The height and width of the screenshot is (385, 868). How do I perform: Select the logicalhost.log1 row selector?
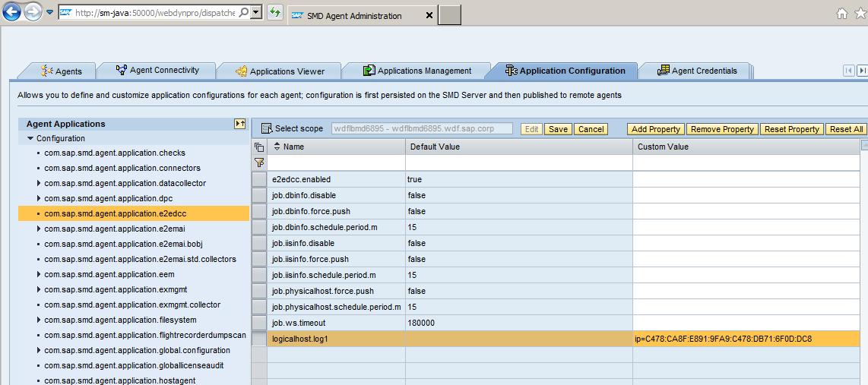(259, 339)
